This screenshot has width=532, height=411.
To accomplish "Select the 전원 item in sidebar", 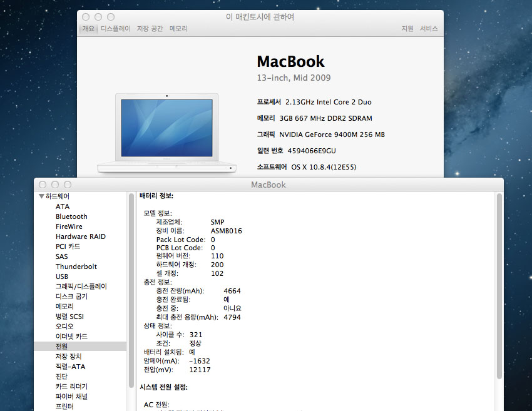I will tap(61, 347).
